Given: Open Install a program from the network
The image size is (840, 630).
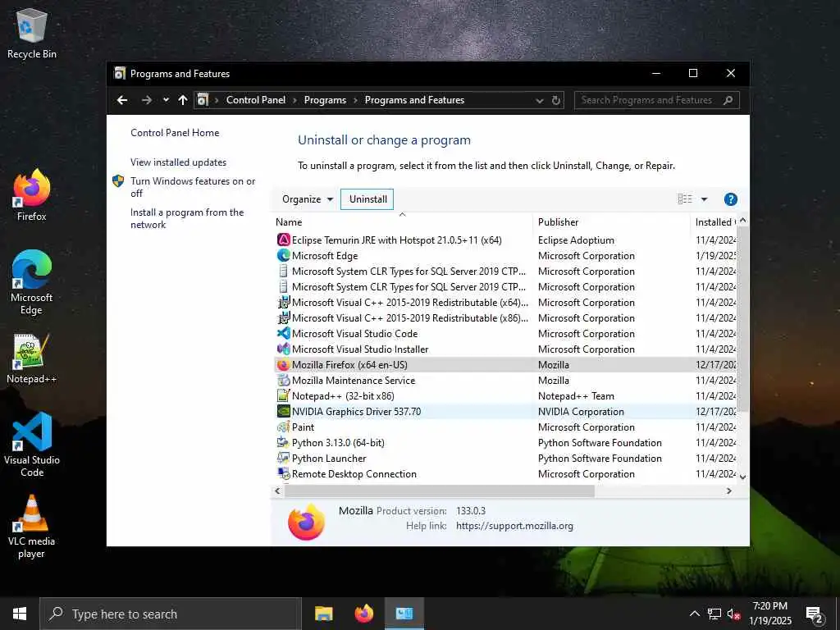Looking at the screenshot, I should [x=187, y=218].
